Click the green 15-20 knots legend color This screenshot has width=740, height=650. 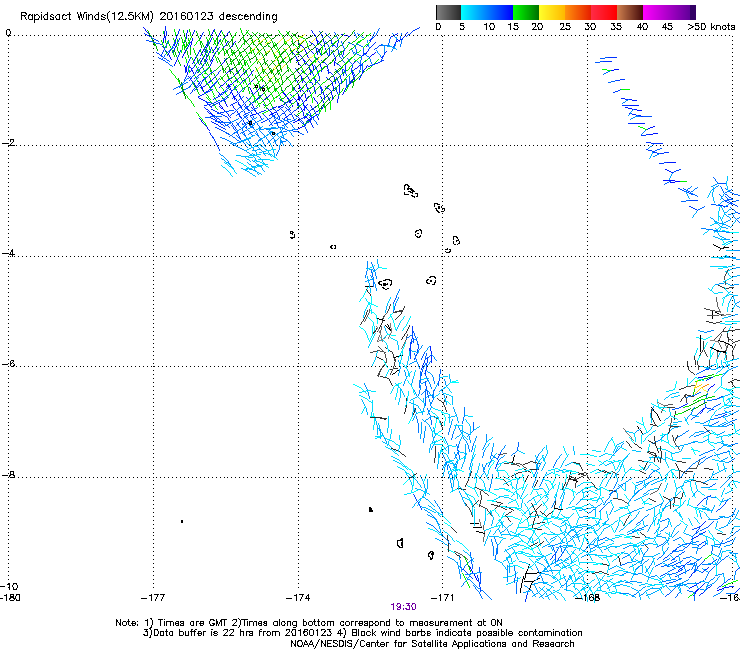coord(526,12)
